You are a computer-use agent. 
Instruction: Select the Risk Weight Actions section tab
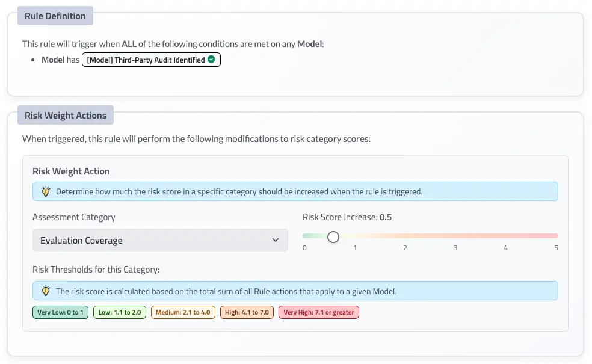(66, 115)
